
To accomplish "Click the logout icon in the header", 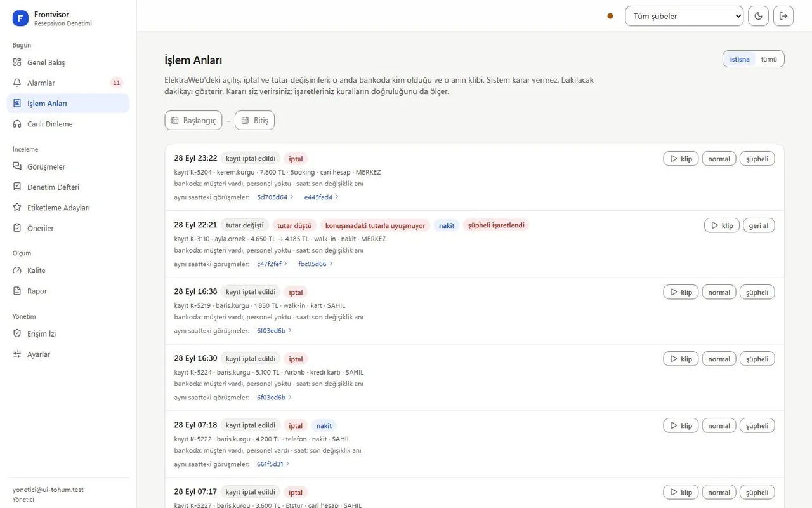I will pos(783,16).
